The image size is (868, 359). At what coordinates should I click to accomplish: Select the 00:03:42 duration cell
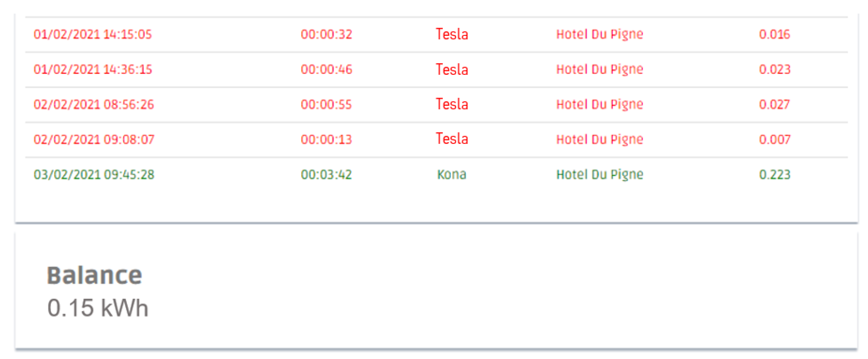[326, 175]
